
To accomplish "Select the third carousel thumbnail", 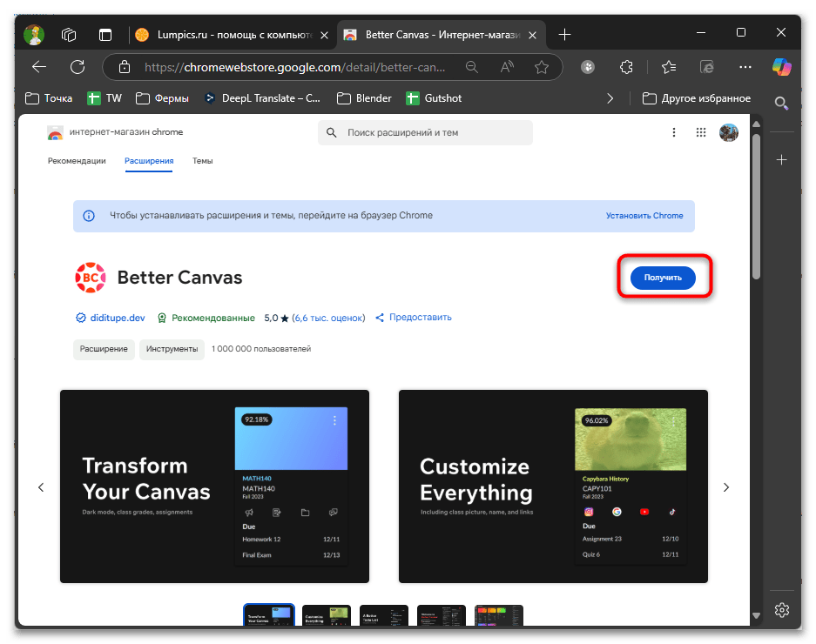I will pos(383,615).
